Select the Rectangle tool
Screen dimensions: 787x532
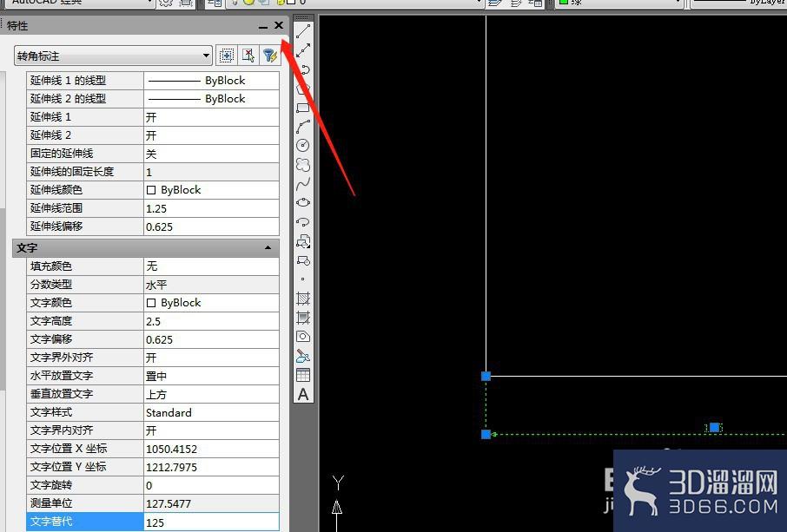(303, 108)
